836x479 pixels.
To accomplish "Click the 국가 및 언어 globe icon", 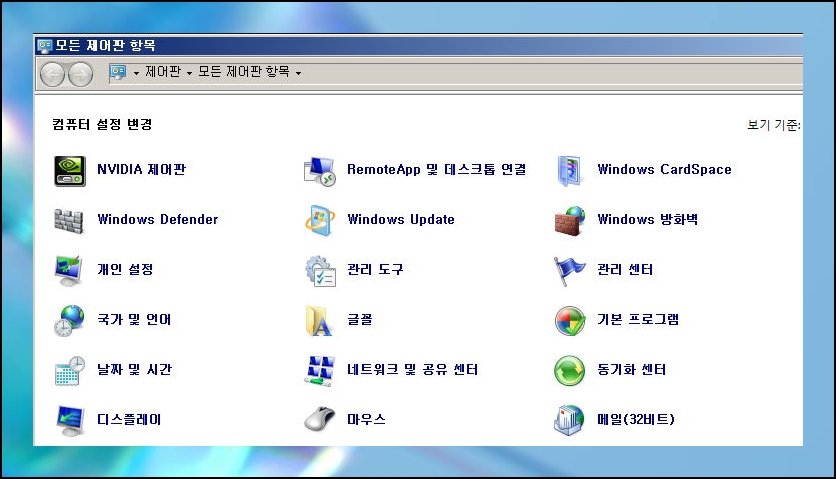I will click(69, 321).
